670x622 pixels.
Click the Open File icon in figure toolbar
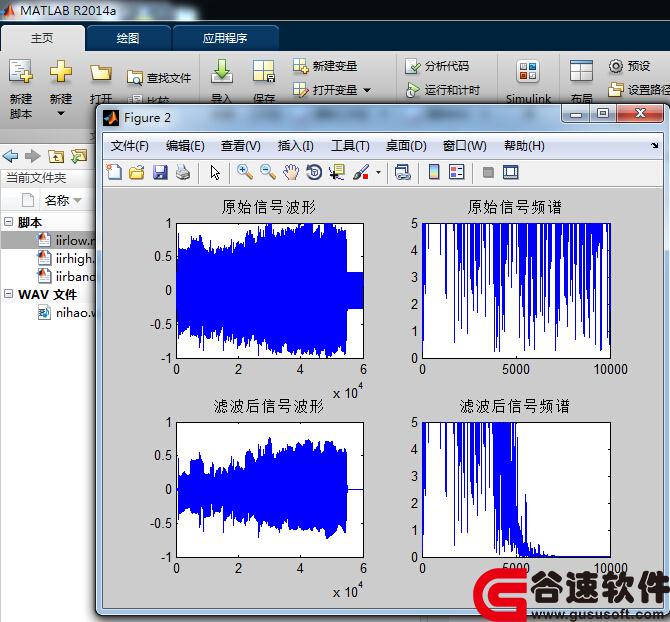tap(137, 173)
